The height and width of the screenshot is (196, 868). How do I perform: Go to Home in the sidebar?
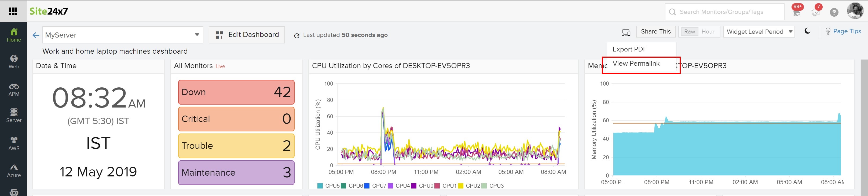pos(13,35)
